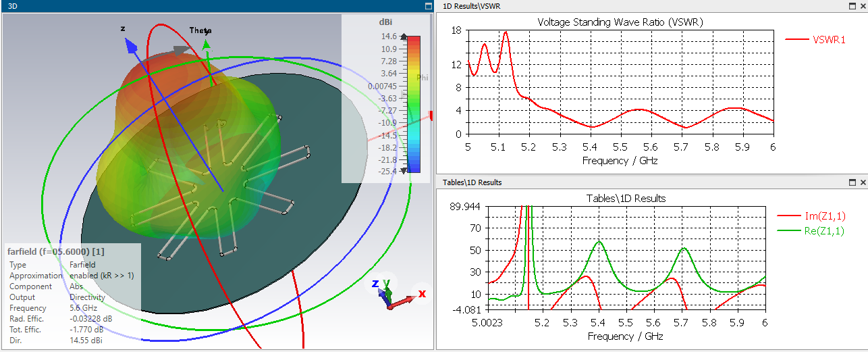Click the 1D Results\VSWR title bar label
The image size is (868, 352).
[470, 6]
